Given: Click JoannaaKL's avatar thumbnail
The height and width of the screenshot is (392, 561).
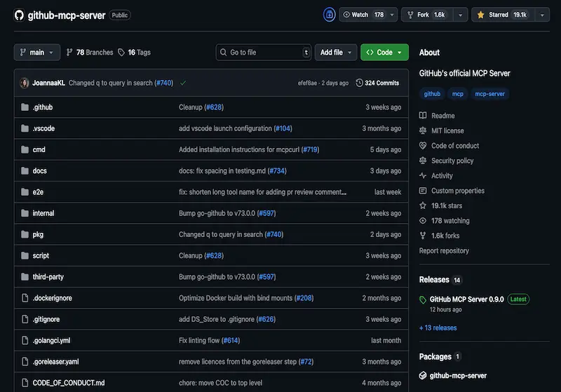Looking at the screenshot, I should (25, 83).
